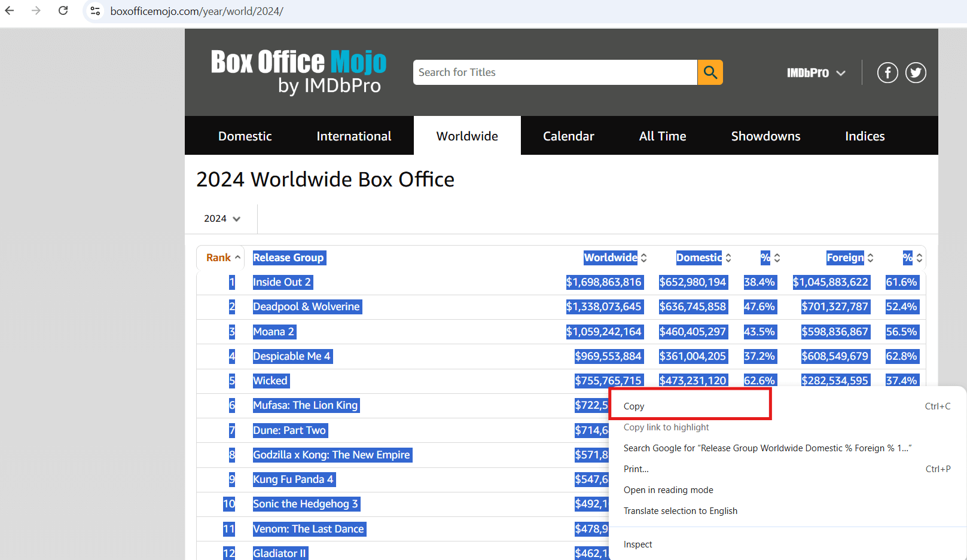
Task: Choose Translate selection to English
Action: 787,511
